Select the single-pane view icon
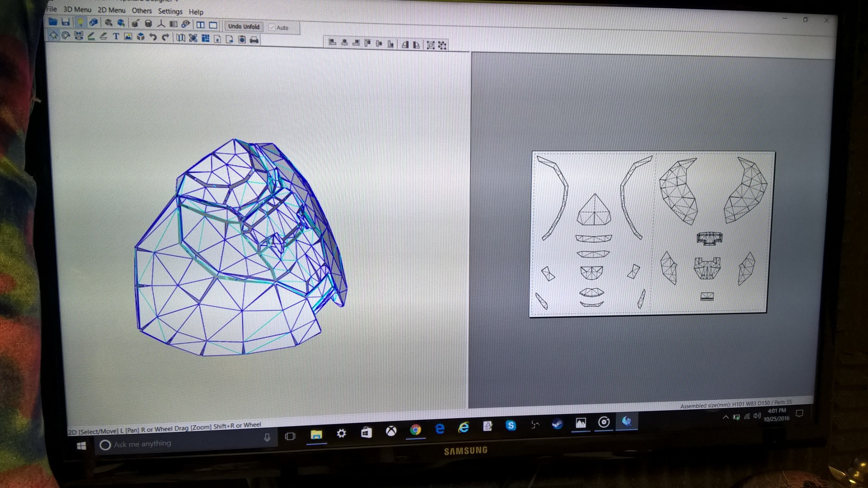The width and height of the screenshot is (868, 488). click(213, 25)
